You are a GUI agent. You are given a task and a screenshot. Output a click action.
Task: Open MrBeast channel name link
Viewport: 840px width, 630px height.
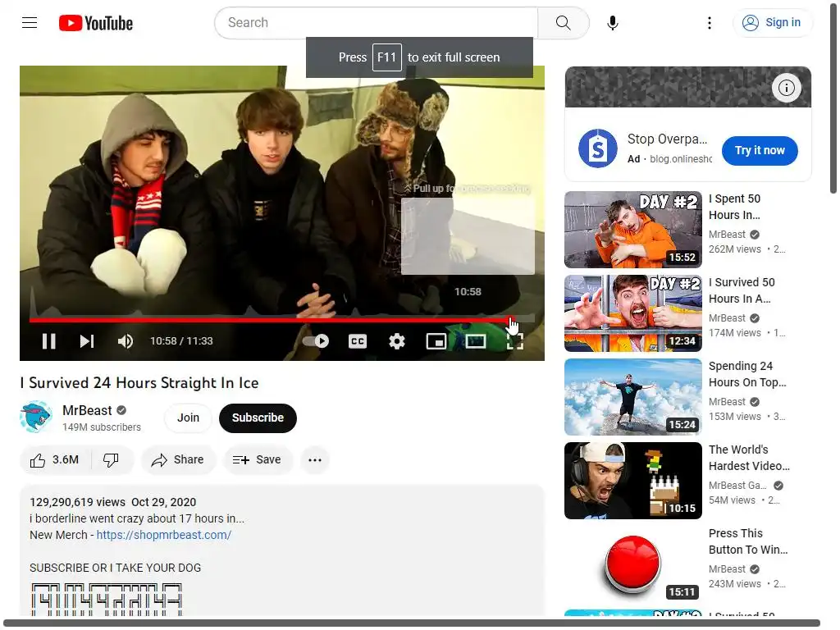pos(87,410)
